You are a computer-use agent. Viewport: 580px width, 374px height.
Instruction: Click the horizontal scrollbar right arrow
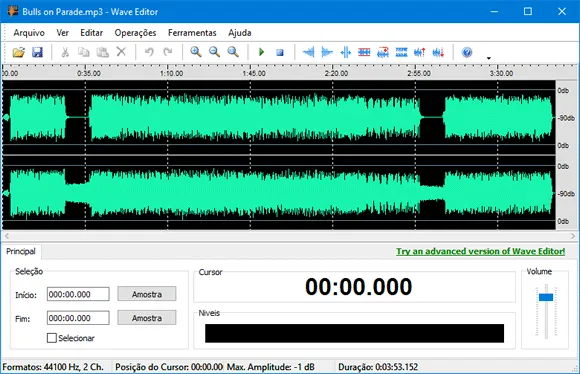pos(573,236)
